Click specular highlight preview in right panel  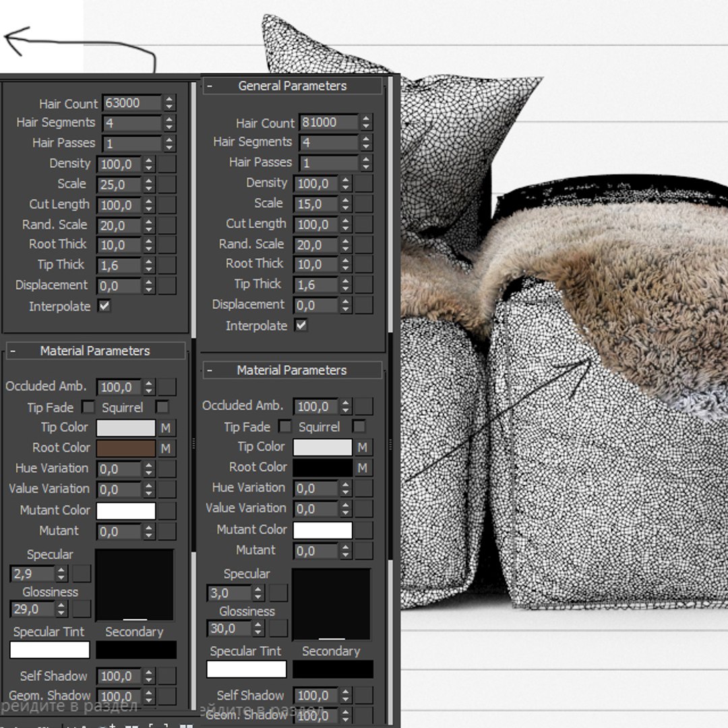coord(332,605)
